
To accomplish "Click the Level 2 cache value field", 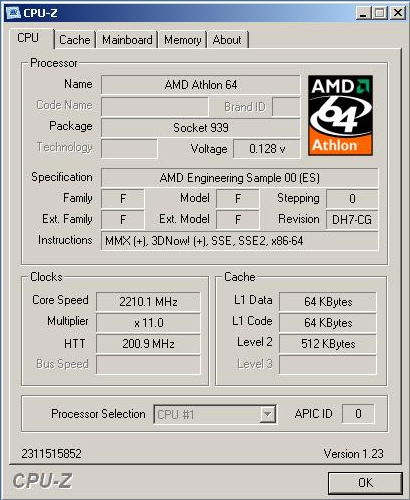I will [x=328, y=344].
